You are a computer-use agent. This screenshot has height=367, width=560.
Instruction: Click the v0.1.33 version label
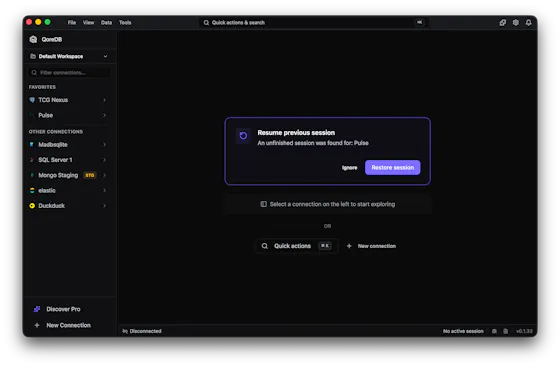(x=524, y=331)
